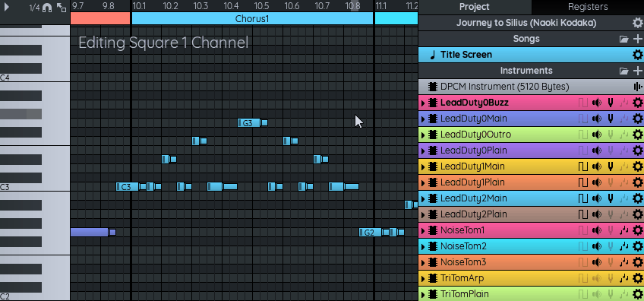Edit pitch envelope of LeadDuty2Main
Viewport: 644px width, 301px height.
coord(611,198)
